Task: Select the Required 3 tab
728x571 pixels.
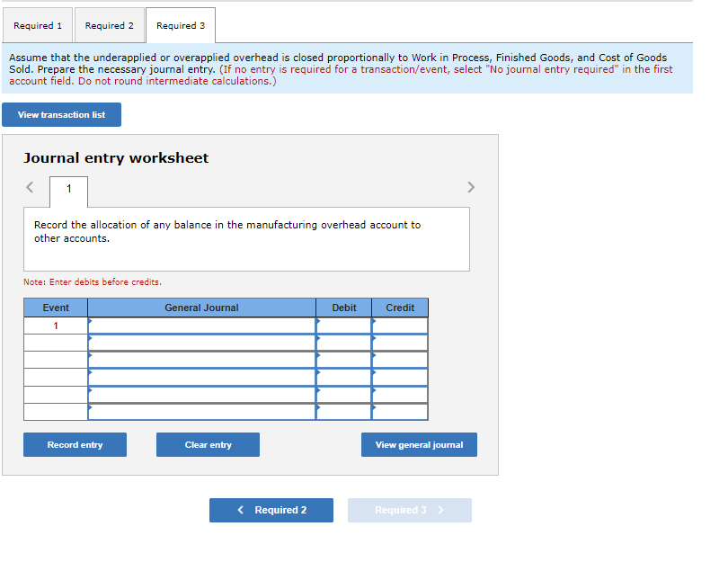Action: 180,25
